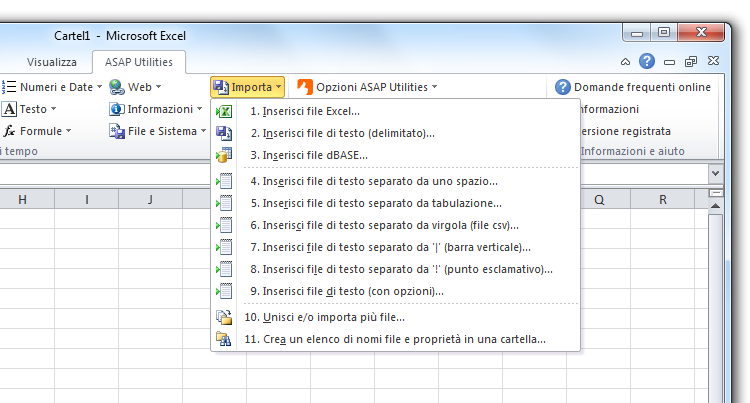Screen dimensions: 750x403
Task: Click the notepad icon beside item 4
Action: click(224, 181)
